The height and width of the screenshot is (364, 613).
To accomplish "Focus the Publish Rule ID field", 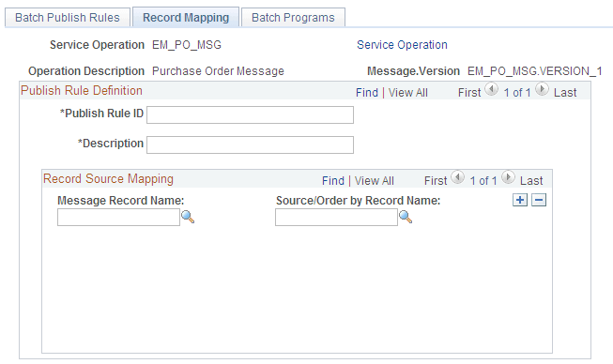I will [x=251, y=114].
